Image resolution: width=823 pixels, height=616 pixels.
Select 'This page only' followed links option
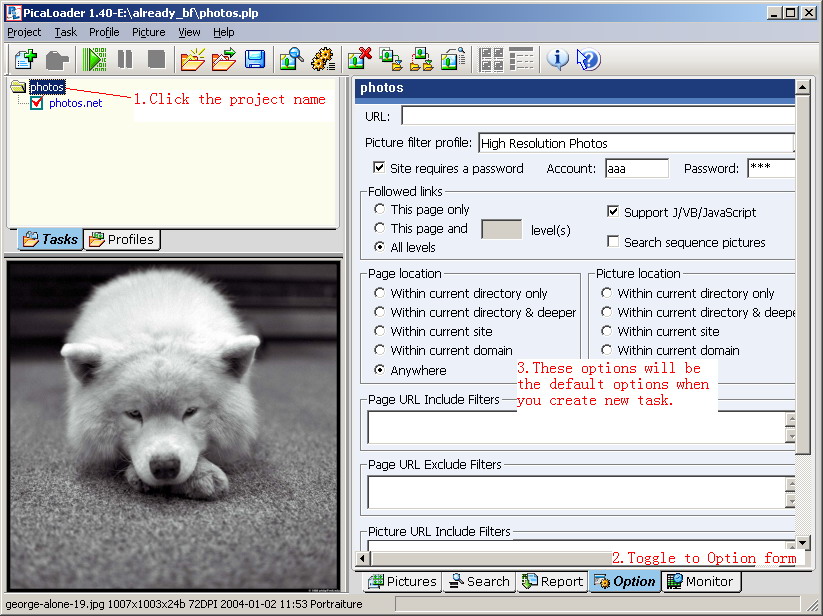point(379,209)
